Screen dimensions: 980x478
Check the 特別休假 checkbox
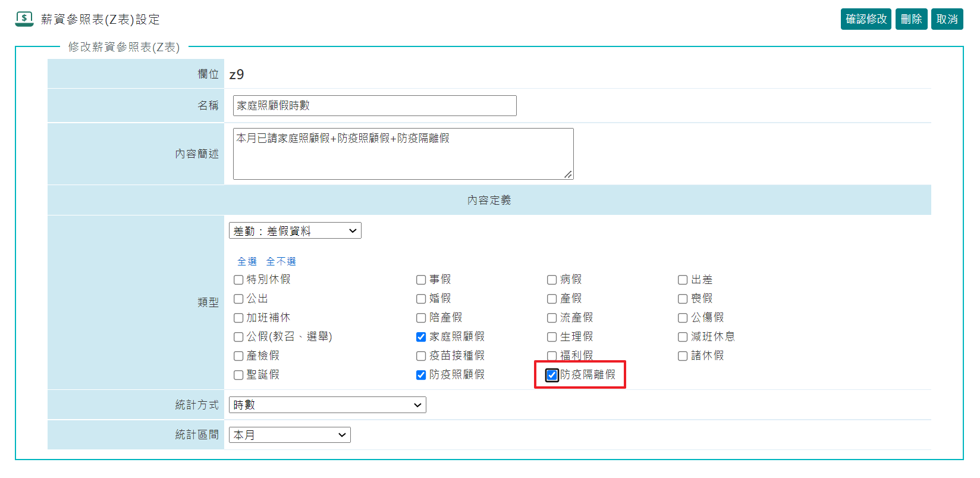(x=238, y=280)
